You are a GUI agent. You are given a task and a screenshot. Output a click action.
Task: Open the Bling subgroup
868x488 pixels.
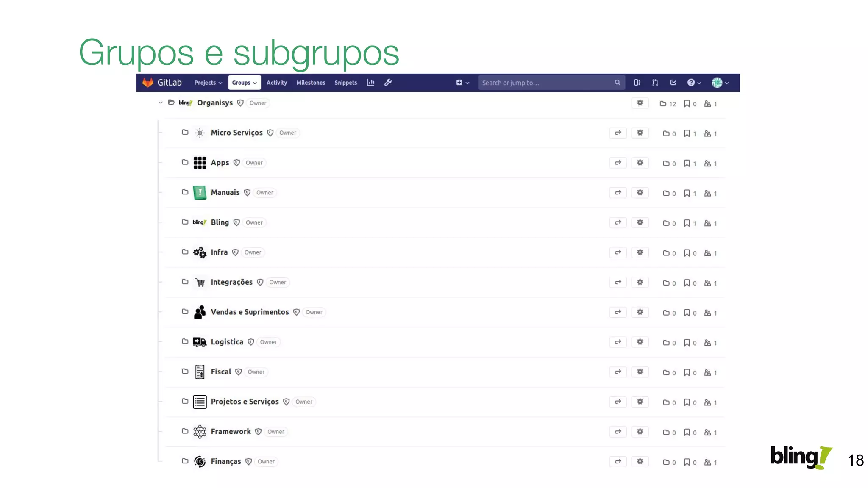click(x=220, y=222)
